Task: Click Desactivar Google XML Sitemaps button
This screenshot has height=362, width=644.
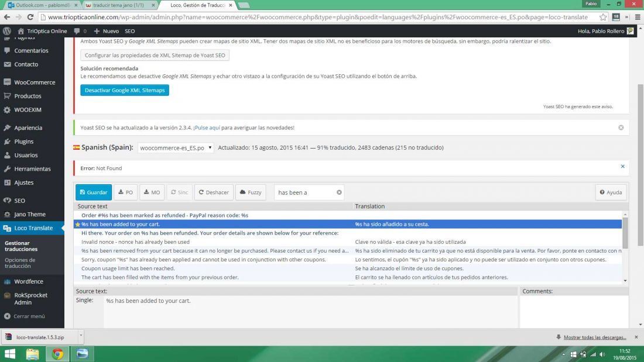Action: point(125,90)
